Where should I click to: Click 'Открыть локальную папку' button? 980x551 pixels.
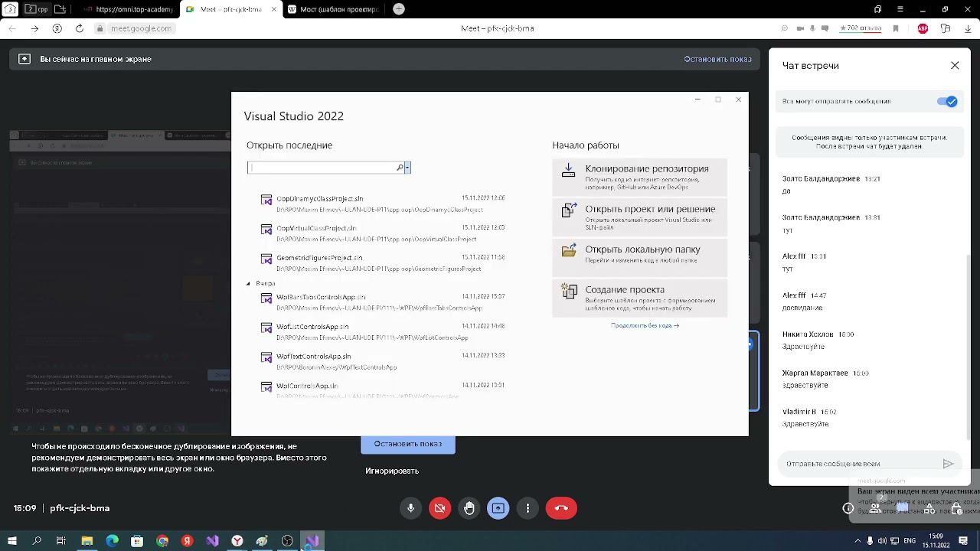pyautogui.click(x=639, y=258)
